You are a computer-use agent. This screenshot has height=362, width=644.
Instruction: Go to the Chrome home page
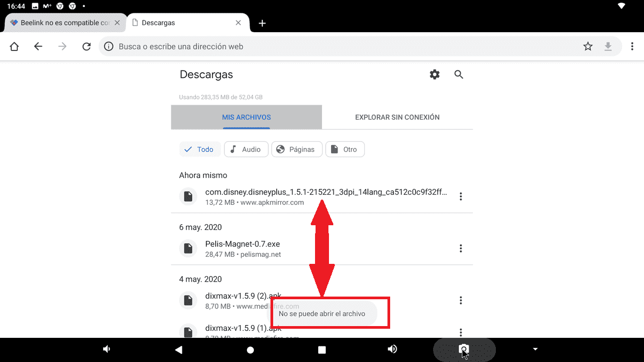coord(14,47)
